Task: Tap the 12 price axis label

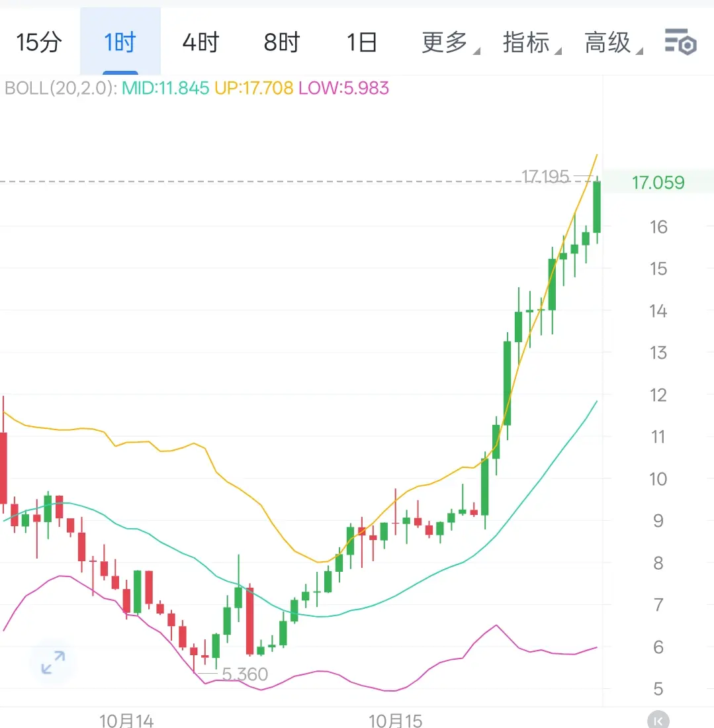Action: [658, 395]
